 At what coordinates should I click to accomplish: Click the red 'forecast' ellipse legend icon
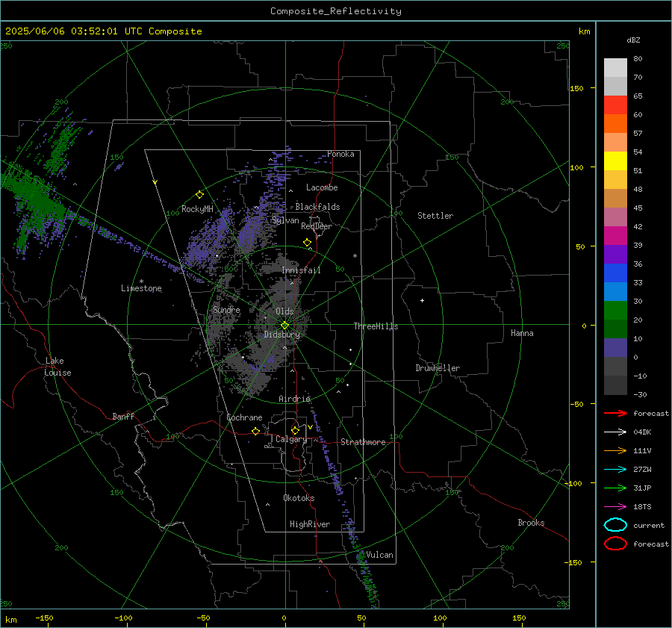(x=615, y=544)
